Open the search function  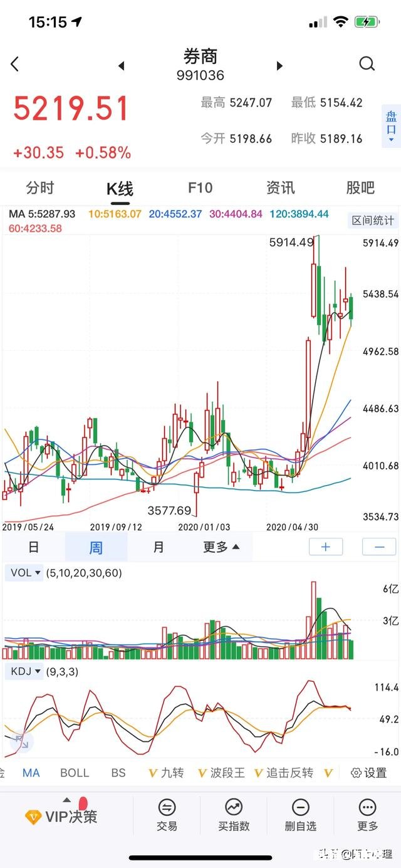[367, 63]
